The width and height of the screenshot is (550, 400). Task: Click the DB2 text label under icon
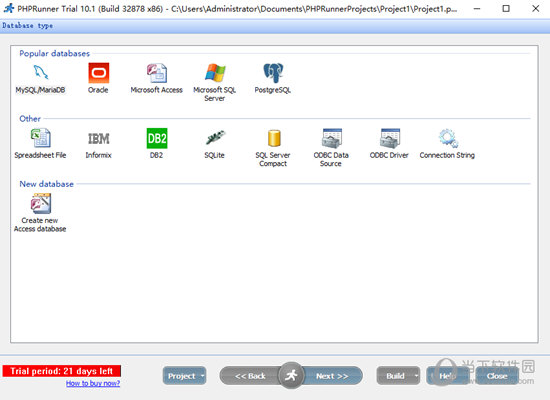[x=156, y=155]
